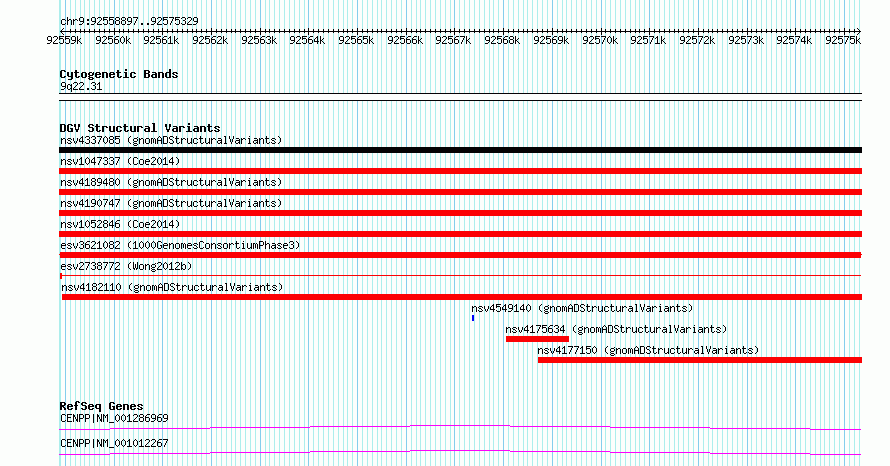Open the nsv4337085 variant label
Screen dimensions: 890x466
171,140
